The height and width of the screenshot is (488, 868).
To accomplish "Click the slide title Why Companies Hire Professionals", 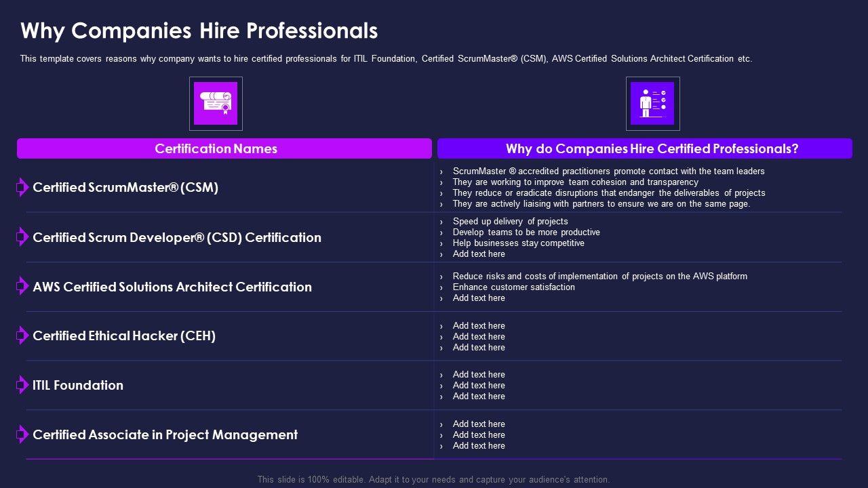I will (199, 31).
